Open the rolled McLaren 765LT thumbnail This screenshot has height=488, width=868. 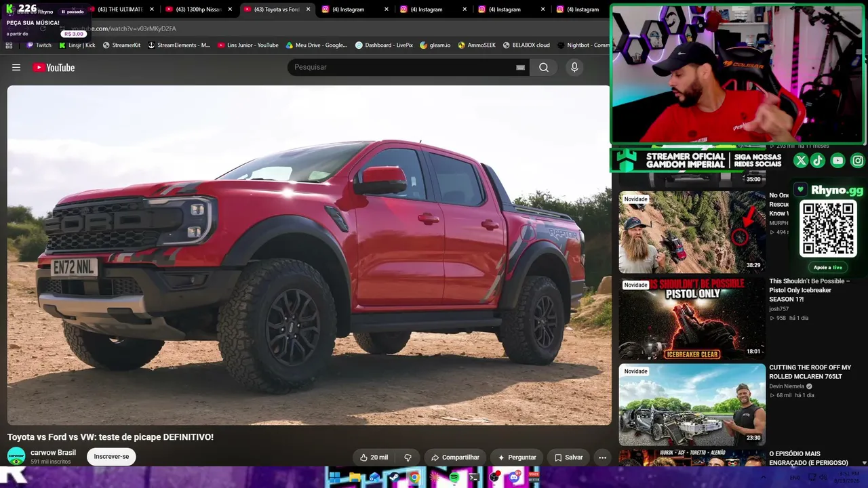[x=692, y=405]
